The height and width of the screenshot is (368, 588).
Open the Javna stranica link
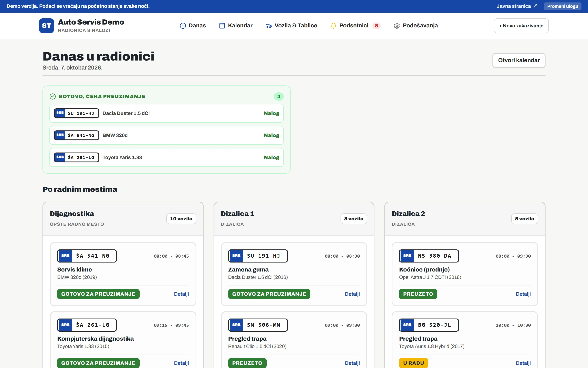coord(517,6)
